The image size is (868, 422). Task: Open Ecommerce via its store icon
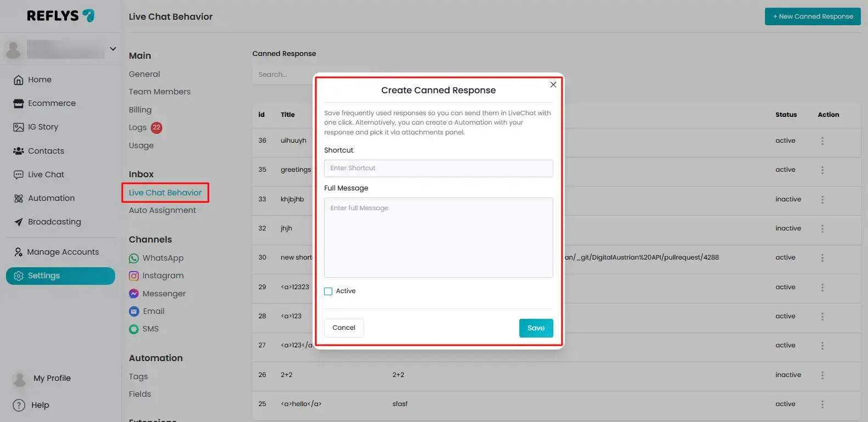coord(19,104)
